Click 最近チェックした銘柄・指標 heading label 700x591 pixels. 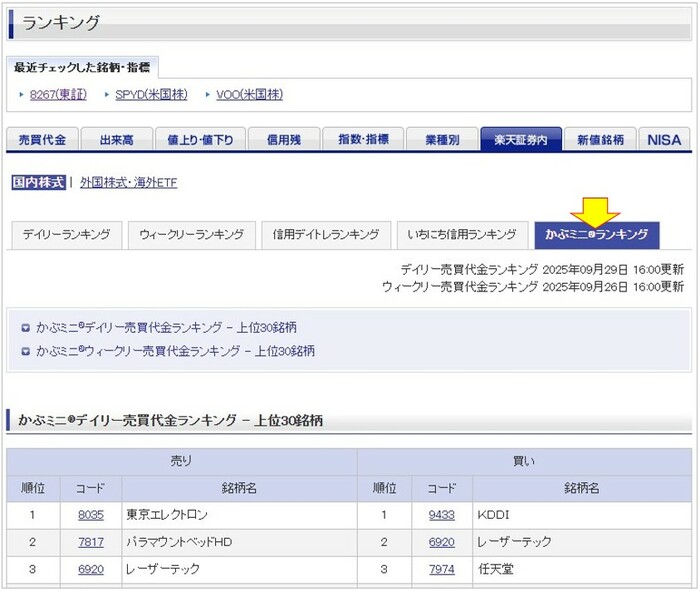82,67
